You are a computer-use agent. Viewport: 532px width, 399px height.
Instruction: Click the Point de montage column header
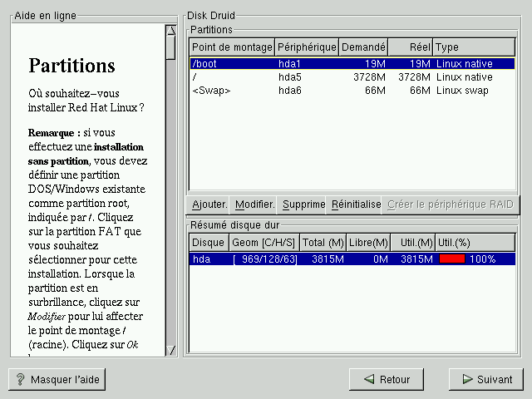coord(232,47)
